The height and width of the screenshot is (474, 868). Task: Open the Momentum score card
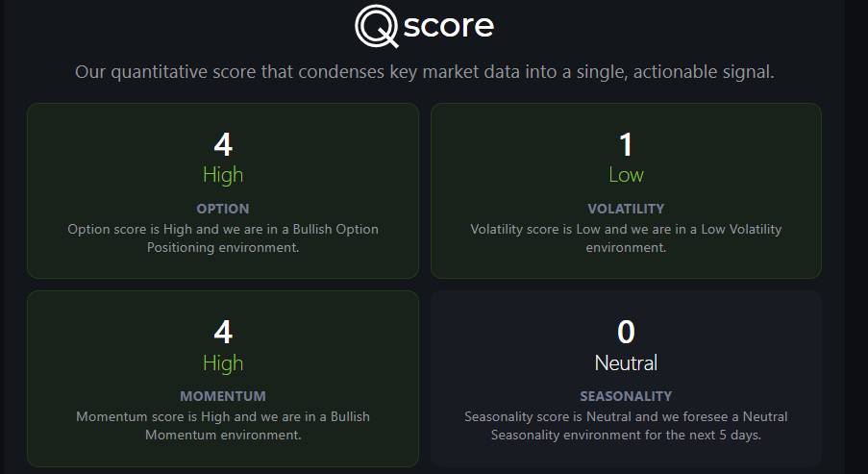pos(223,378)
